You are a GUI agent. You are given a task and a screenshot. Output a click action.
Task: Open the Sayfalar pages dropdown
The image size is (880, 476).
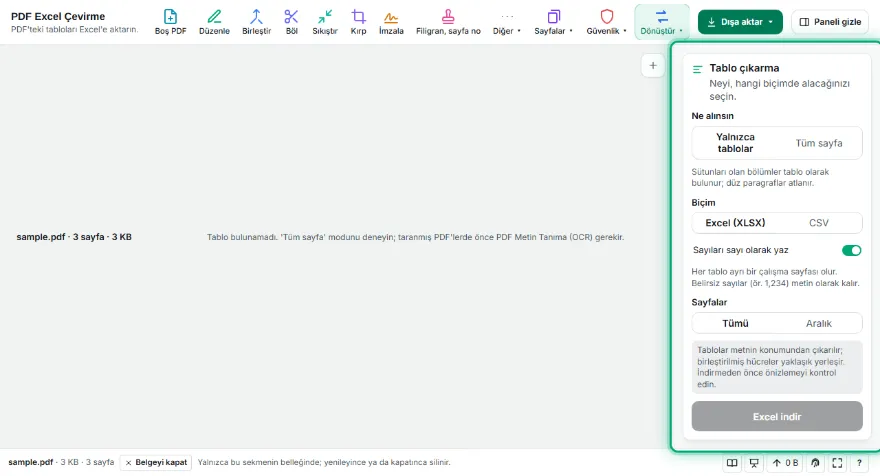point(553,22)
